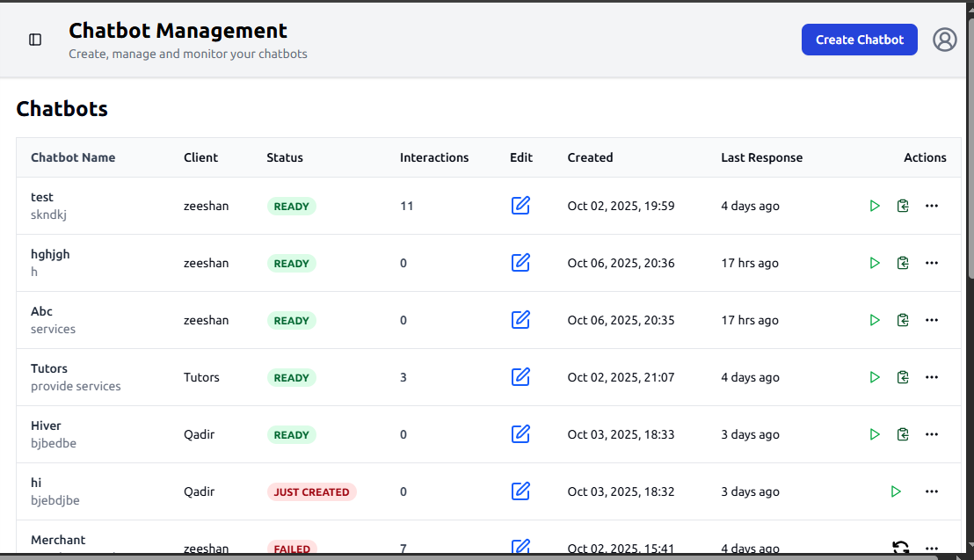This screenshot has width=974, height=560.
Task: Click retry refresh icon for Merchant chatbot
Action: pos(900,548)
